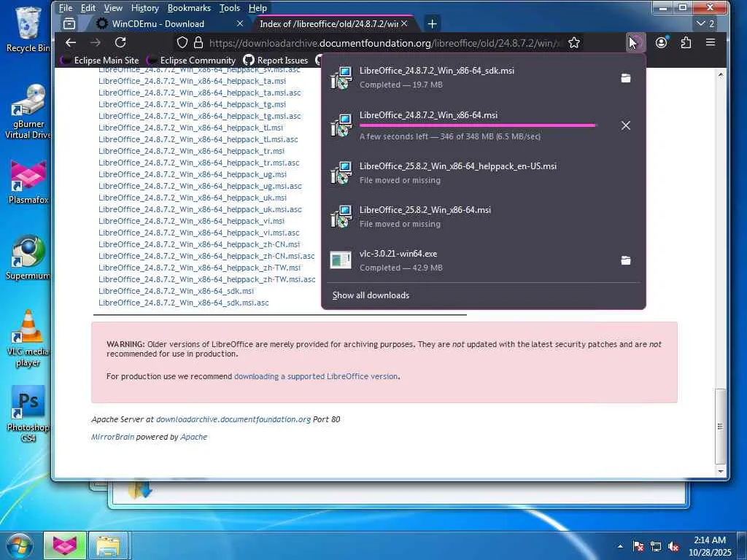The height and width of the screenshot is (560, 747).
Task: Reload the page with the refresh icon
Action: coord(120,43)
